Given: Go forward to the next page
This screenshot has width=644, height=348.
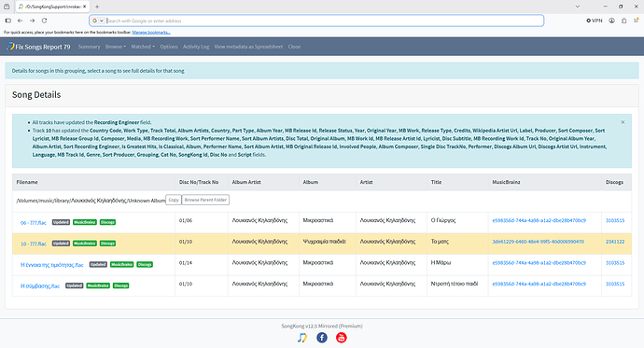Looking at the screenshot, I should (32, 21).
